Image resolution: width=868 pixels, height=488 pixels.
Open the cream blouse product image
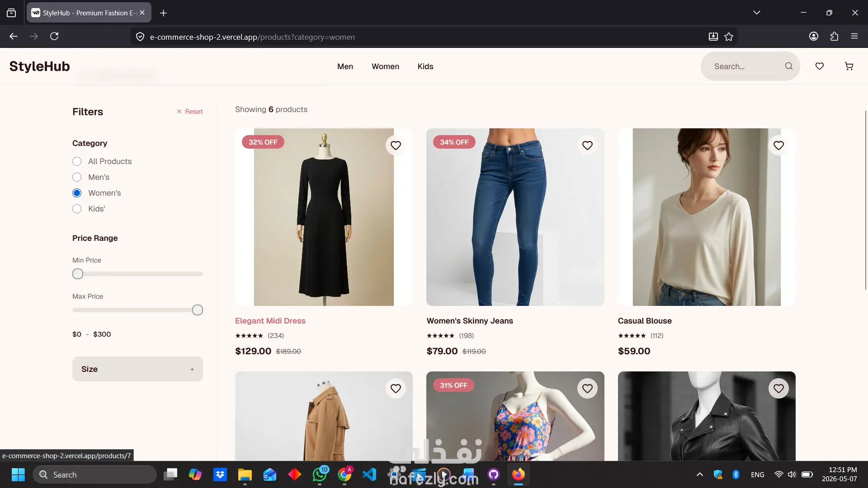707,217
